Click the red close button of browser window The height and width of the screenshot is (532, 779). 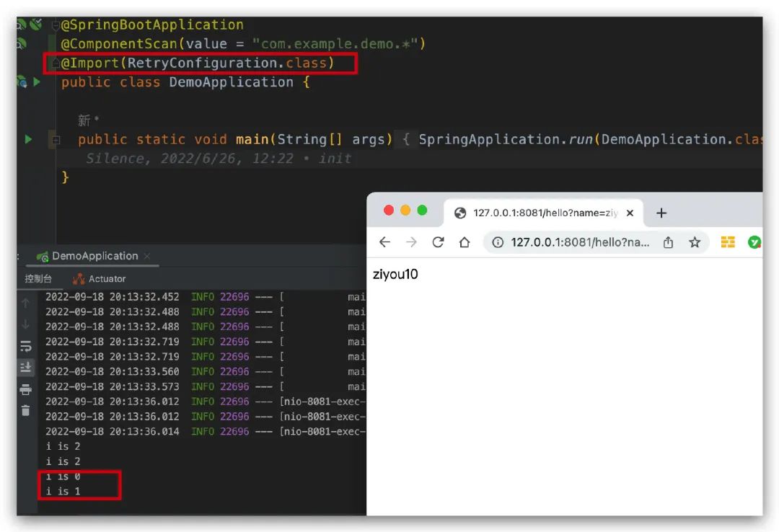point(389,210)
